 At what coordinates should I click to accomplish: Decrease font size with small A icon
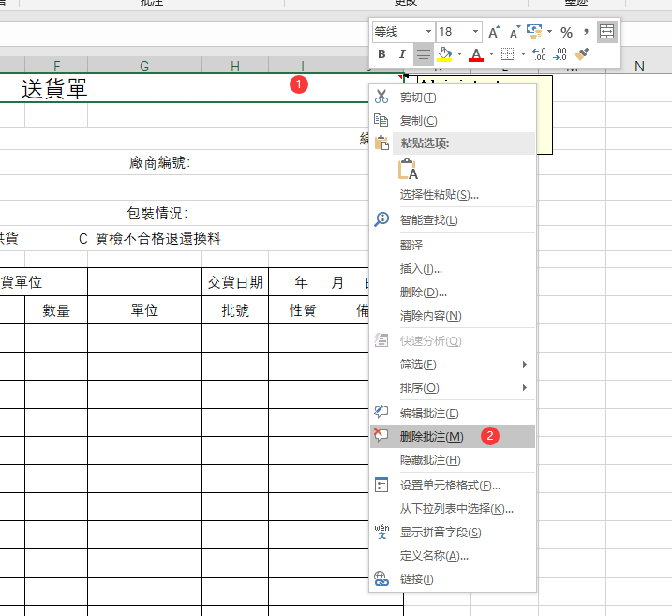coord(515,32)
